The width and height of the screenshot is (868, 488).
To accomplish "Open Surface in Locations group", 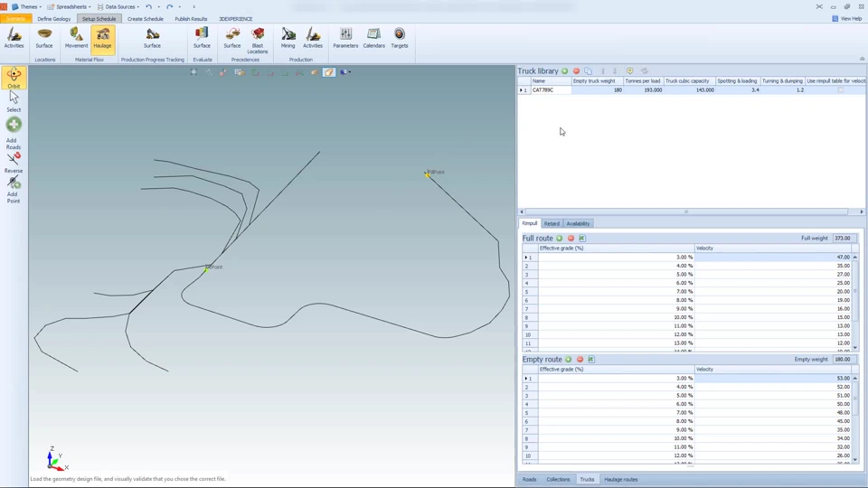I will pos(44,39).
